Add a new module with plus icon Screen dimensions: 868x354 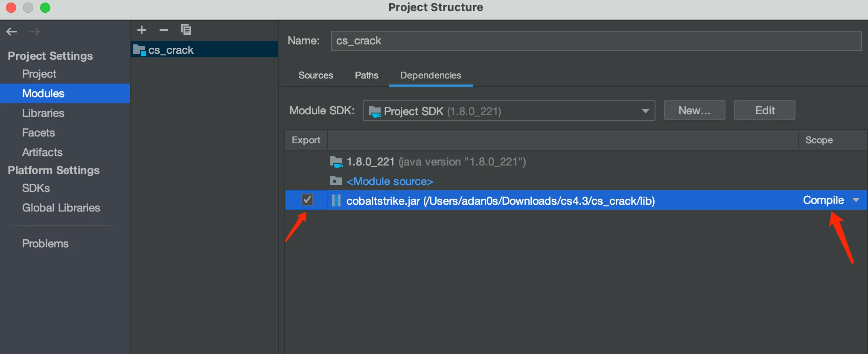(x=142, y=30)
